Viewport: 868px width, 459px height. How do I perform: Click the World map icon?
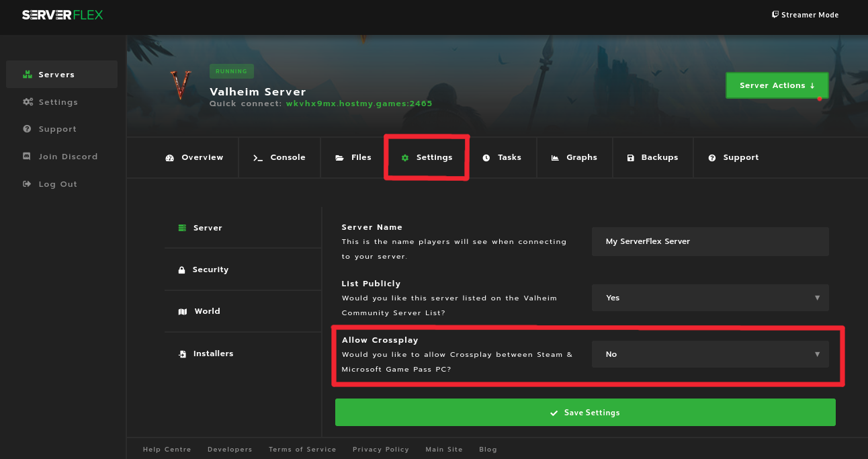183,312
